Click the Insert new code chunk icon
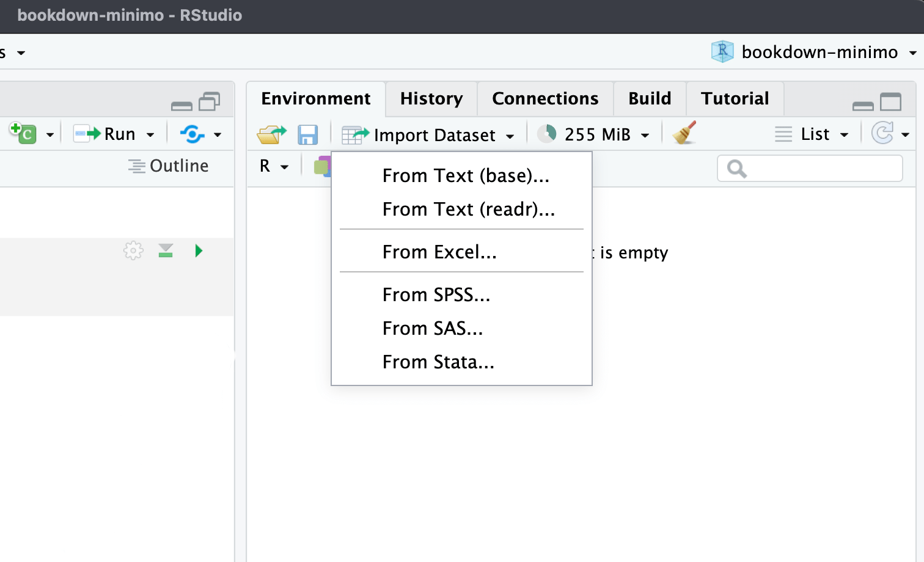Screen dimensions: 924x562 click(x=23, y=133)
